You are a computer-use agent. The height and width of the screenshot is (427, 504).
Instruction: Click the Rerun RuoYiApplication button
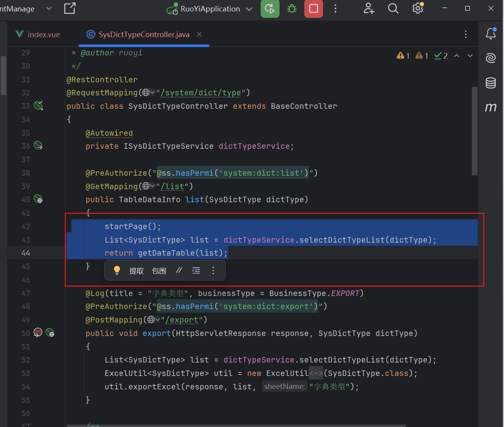point(270,9)
